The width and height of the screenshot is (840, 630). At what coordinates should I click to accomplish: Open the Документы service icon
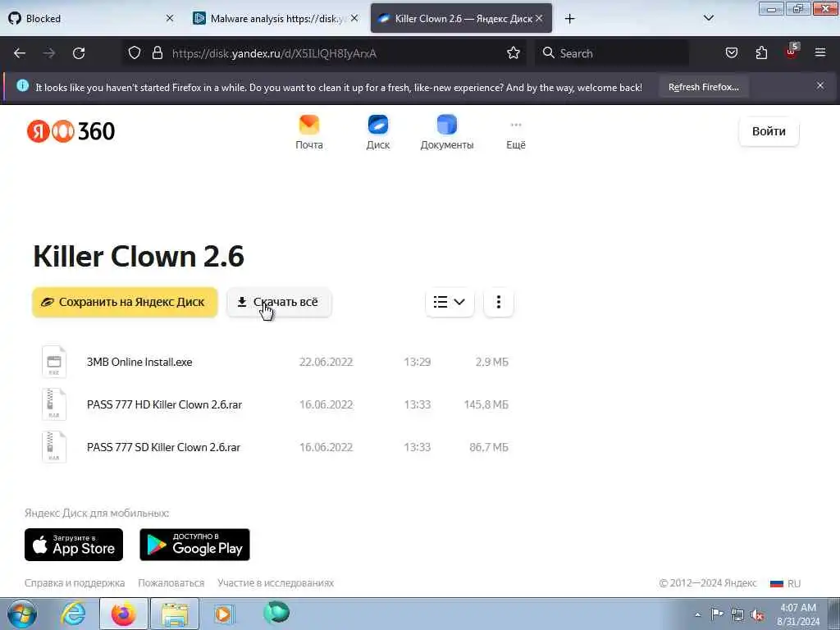pos(447,132)
